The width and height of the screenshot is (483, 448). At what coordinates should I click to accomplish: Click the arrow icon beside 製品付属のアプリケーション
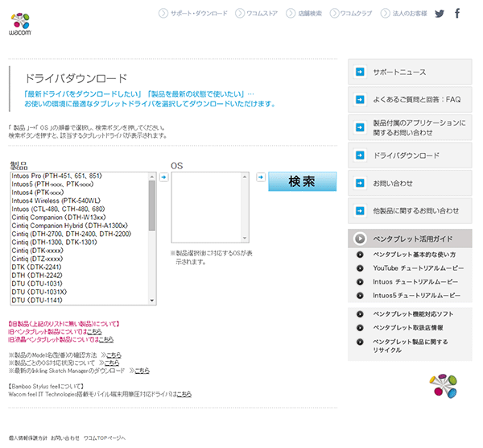tap(360, 127)
